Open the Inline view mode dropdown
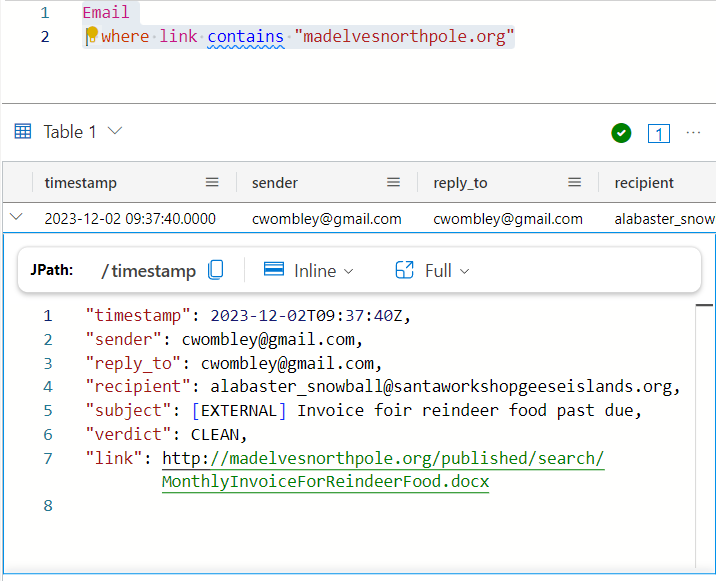Viewport: 716px width, 581px height. coord(309,270)
